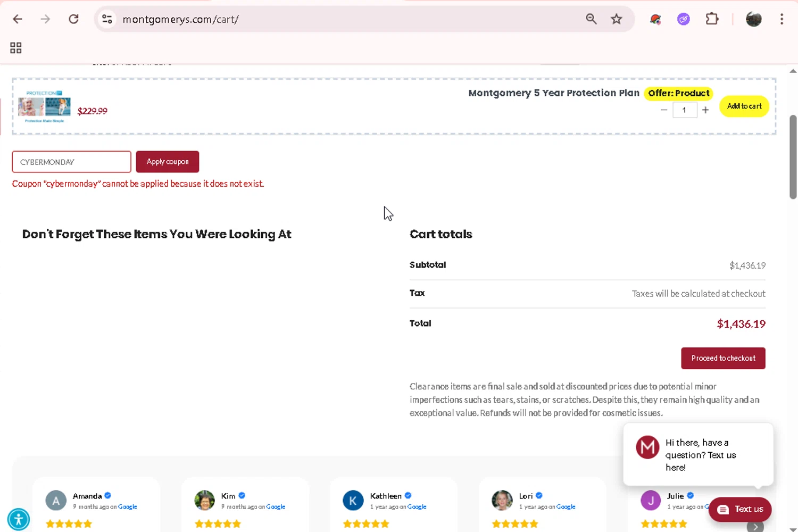Click Kathleen's reviewer avatar
This screenshot has width=798, height=532.
click(353, 501)
